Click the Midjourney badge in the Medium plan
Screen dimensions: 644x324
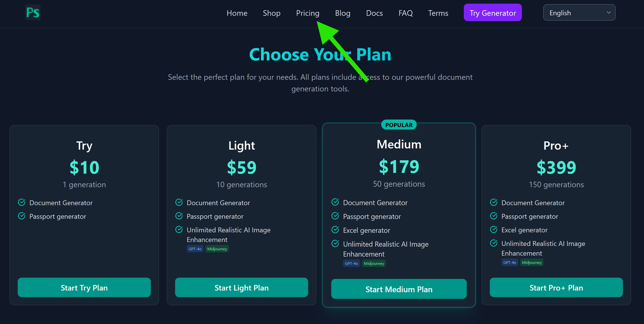(373, 263)
